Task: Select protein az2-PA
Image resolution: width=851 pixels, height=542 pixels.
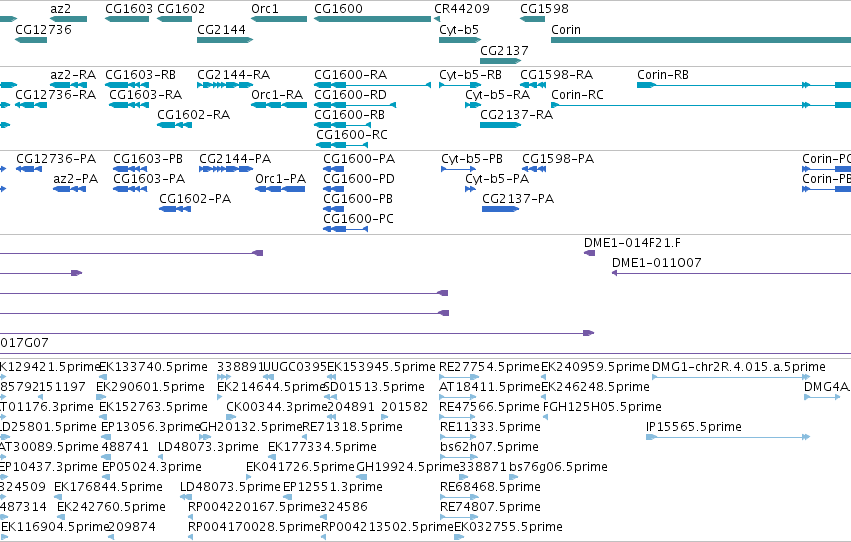Action: click(69, 189)
